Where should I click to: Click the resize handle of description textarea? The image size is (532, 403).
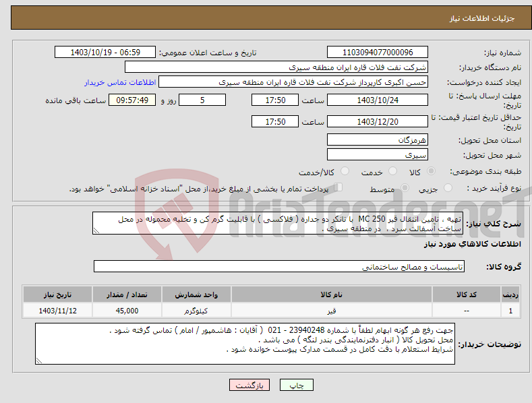[x=96, y=230]
